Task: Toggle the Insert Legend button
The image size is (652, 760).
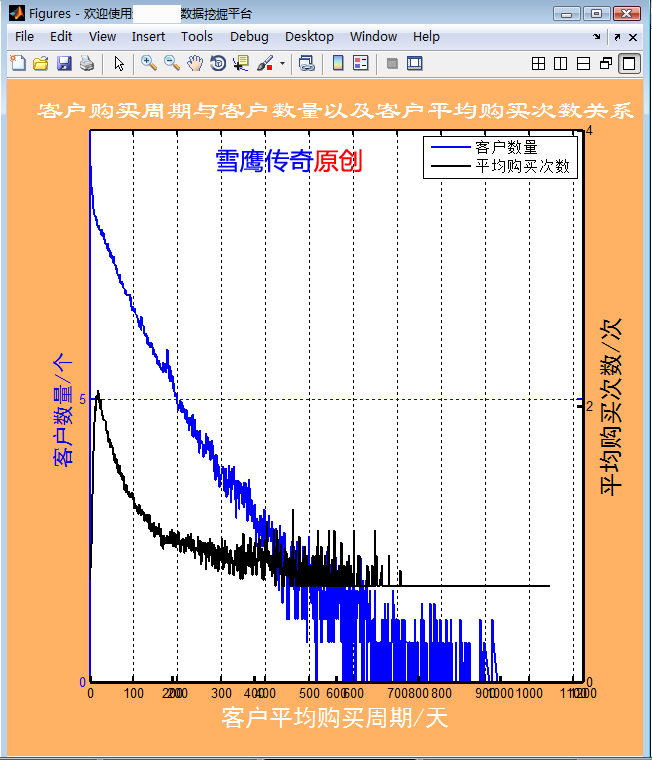Action: coord(361,64)
